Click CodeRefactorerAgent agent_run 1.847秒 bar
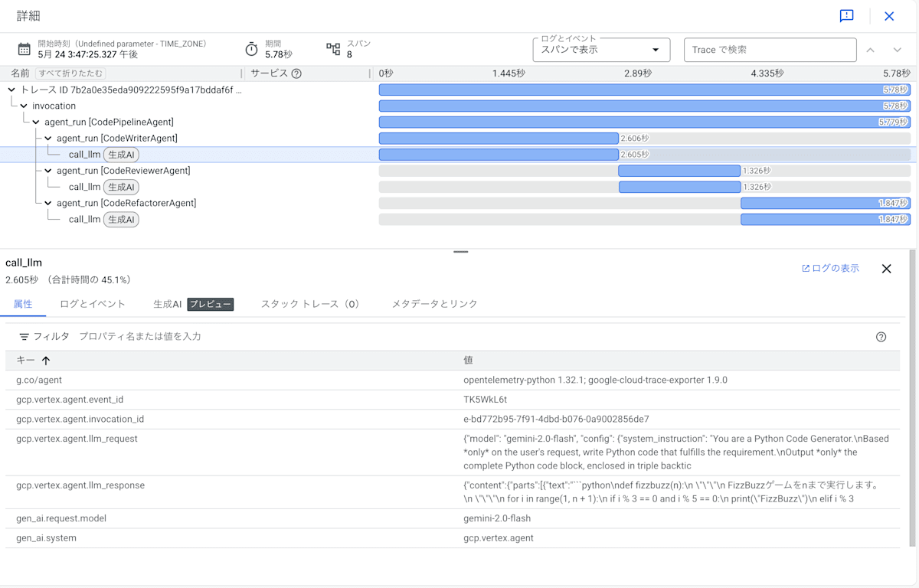Image resolution: width=919 pixels, height=588 pixels. coord(826,203)
